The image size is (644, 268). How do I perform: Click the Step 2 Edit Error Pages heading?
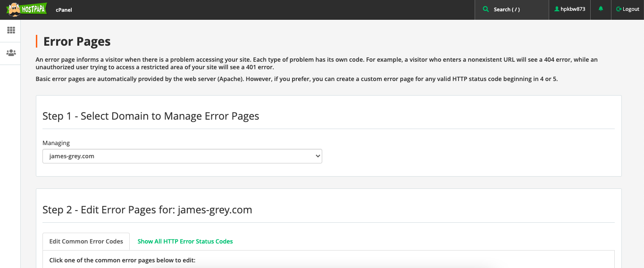147,210
